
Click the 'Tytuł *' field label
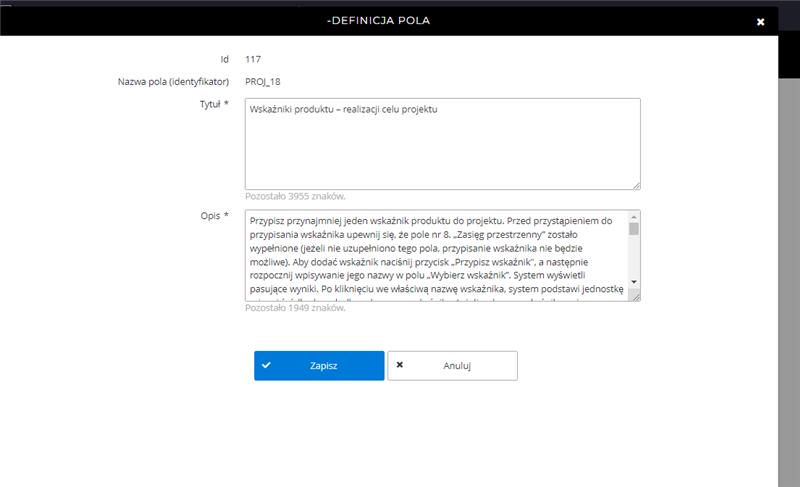coord(211,104)
